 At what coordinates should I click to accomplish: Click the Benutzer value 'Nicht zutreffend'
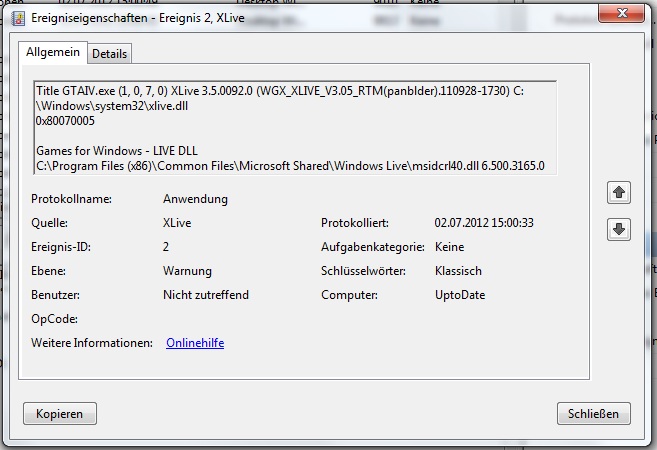point(206,295)
